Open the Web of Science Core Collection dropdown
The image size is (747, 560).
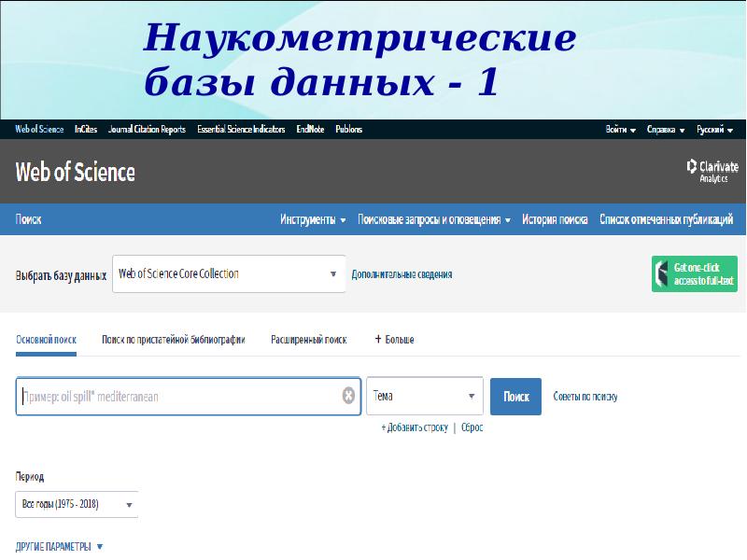tap(229, 273)
